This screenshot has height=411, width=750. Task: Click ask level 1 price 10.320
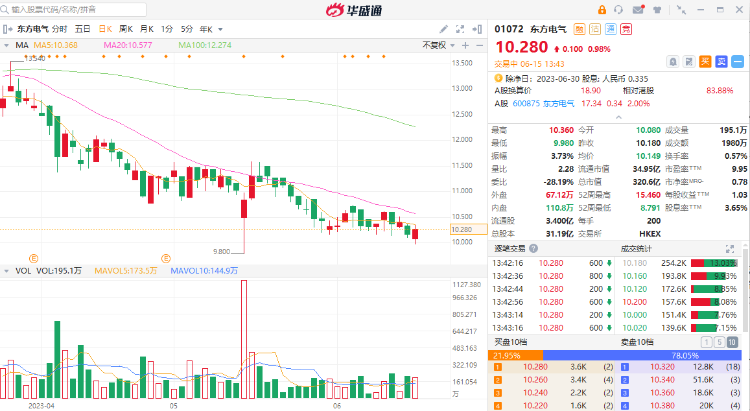click(662, 367)
